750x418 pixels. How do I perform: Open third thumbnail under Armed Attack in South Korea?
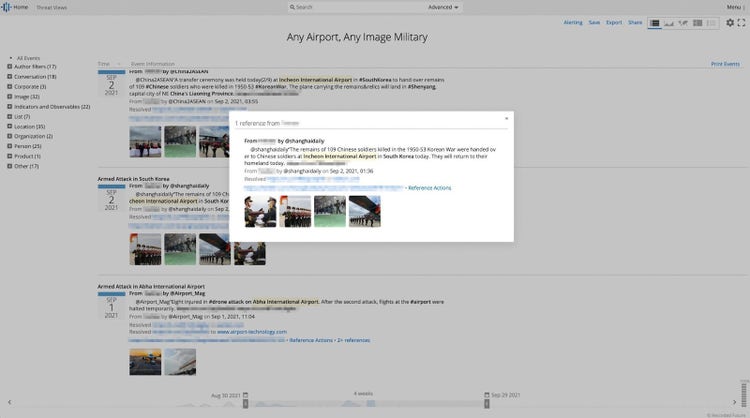[x=215, y=249]
